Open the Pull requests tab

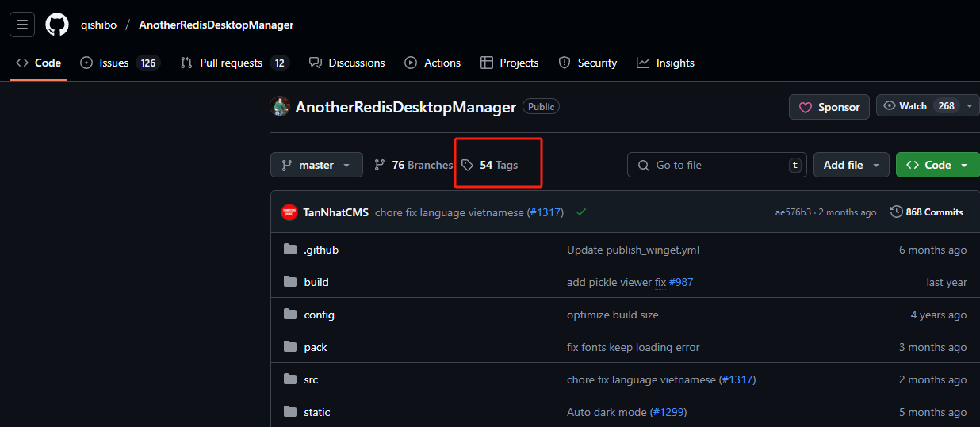(235, 63)
